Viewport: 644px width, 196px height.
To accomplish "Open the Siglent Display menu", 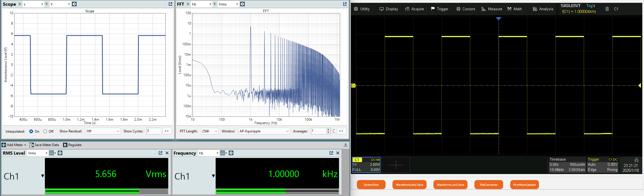I will [389, 9].
